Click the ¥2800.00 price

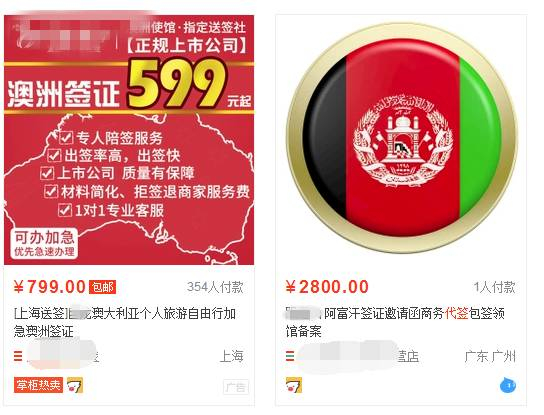pos(327,287)
